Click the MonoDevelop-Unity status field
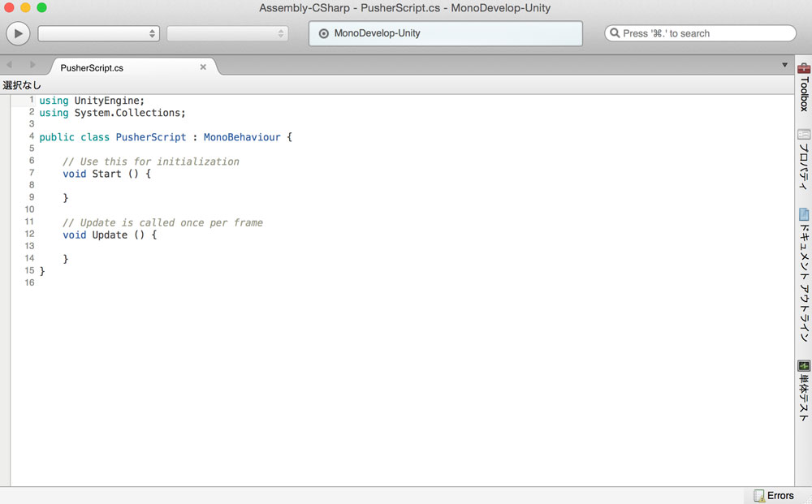 pyautogui.click(x=445, y=33)
